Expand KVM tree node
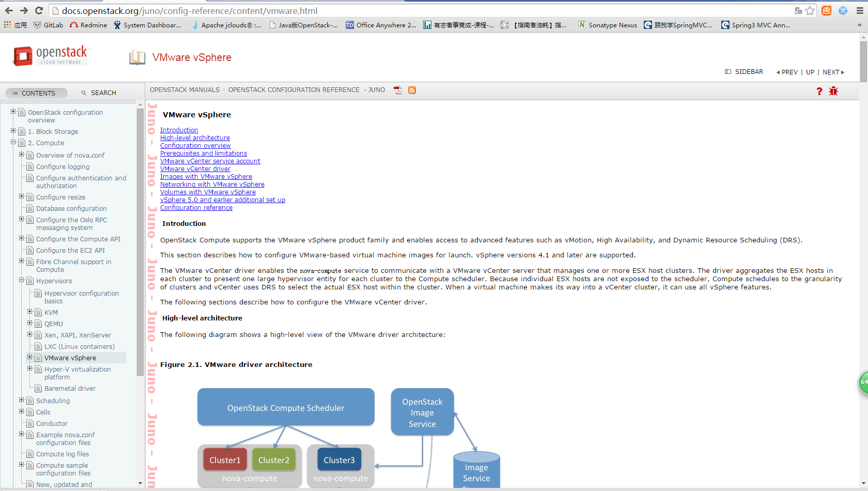The height and width of the screenshot is (491, 868). (x=30, y=311)
